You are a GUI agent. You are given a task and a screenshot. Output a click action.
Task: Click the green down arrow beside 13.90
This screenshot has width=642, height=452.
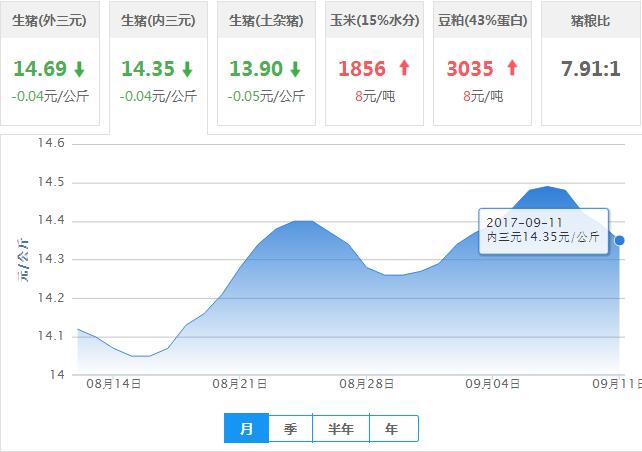(294, 69)
